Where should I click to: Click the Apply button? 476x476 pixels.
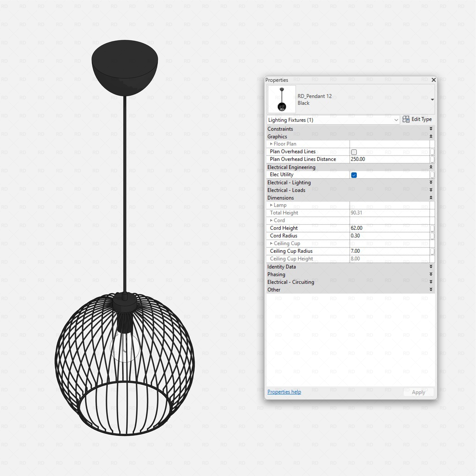point(418,392)
